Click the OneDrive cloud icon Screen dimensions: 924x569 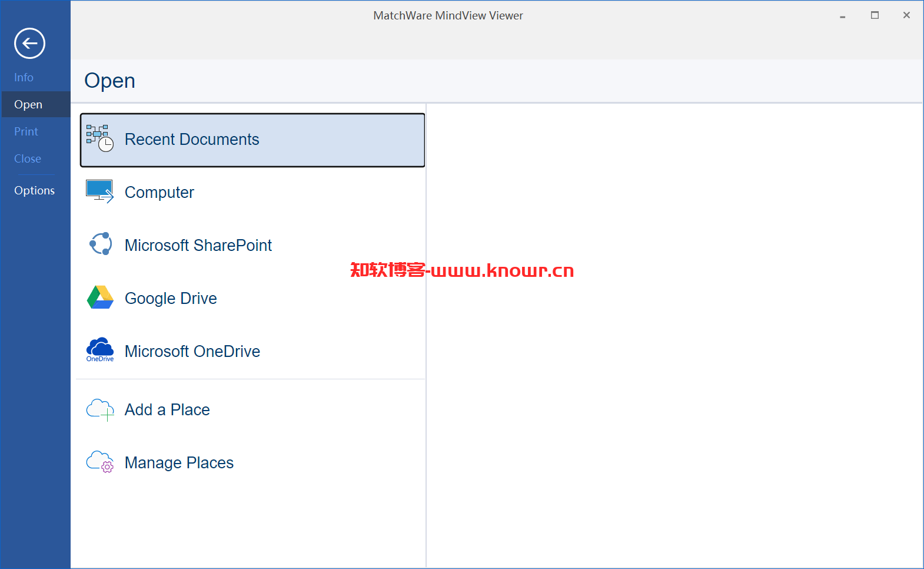(x=100, y=350)
